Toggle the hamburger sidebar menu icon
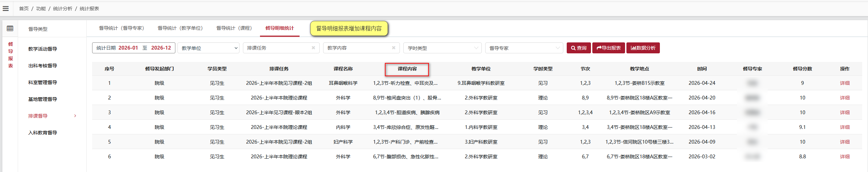Image resolution: width=868 pixels, height=172 pixels. click(x=6, y=9)
